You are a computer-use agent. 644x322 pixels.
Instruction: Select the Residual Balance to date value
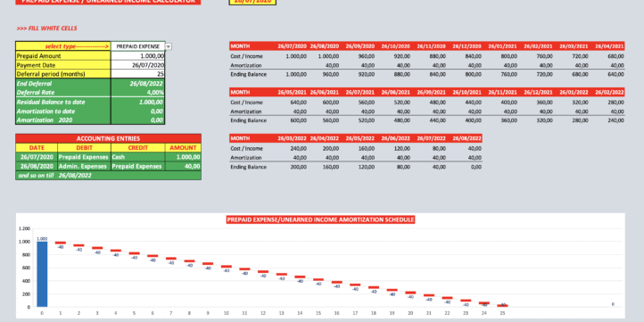tap(137, 102)
